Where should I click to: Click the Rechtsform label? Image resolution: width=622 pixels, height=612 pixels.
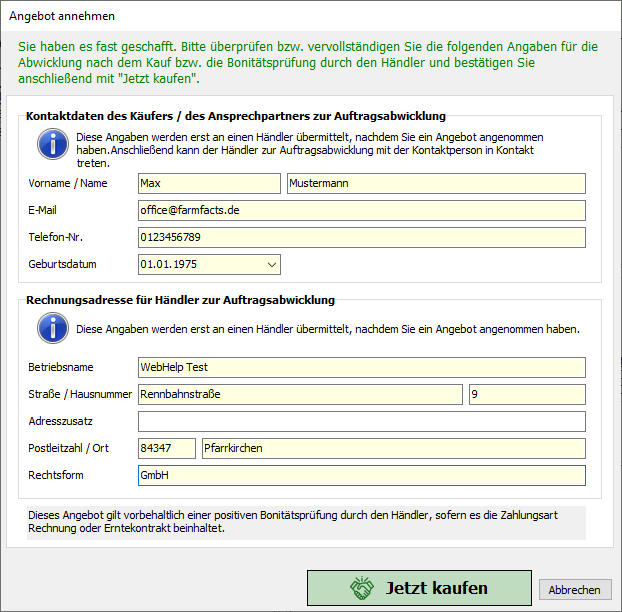click(x=56, y=475)
